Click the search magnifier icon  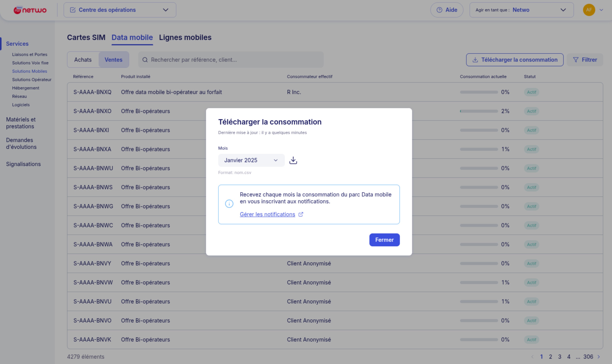pos(145,60)
